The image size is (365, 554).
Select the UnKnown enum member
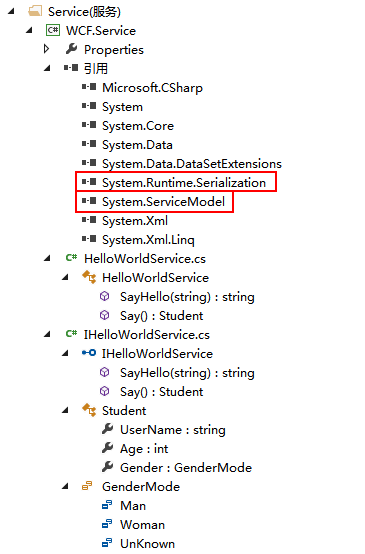click(138, 543)
